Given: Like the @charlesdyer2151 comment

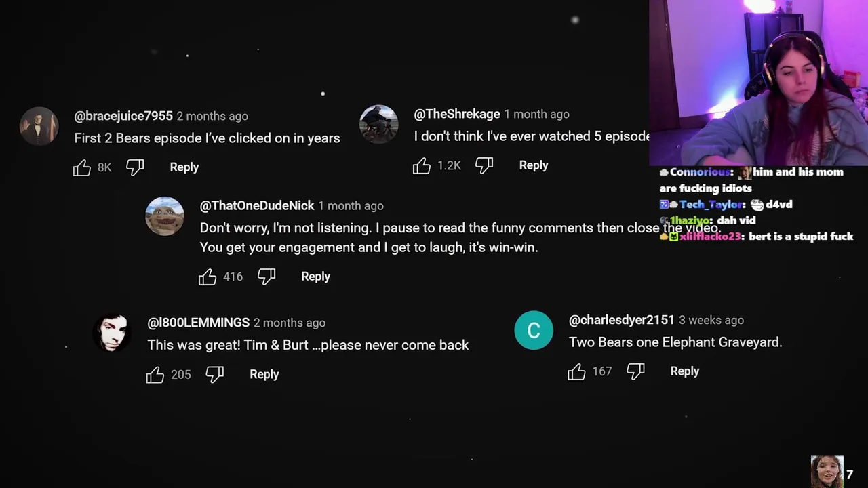Looking at the screenshot, I should pos(576,371).
